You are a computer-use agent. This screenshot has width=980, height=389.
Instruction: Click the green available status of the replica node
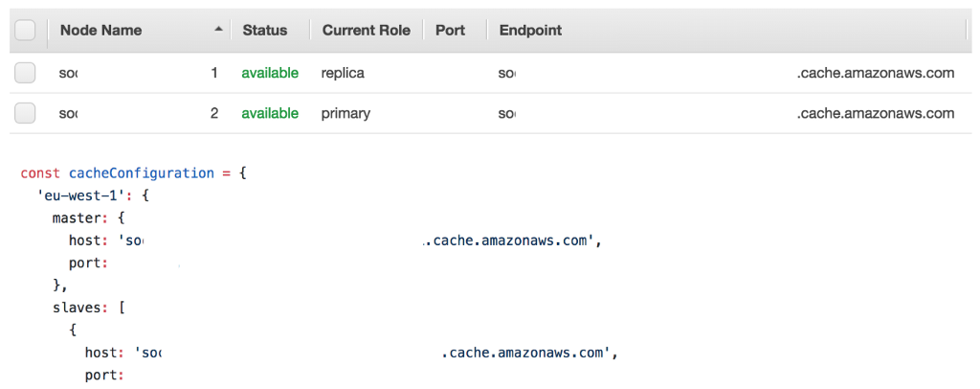(269, 73)
